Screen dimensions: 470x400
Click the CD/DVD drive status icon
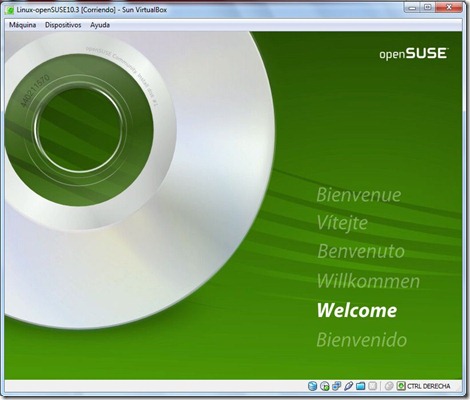[324, 386]
